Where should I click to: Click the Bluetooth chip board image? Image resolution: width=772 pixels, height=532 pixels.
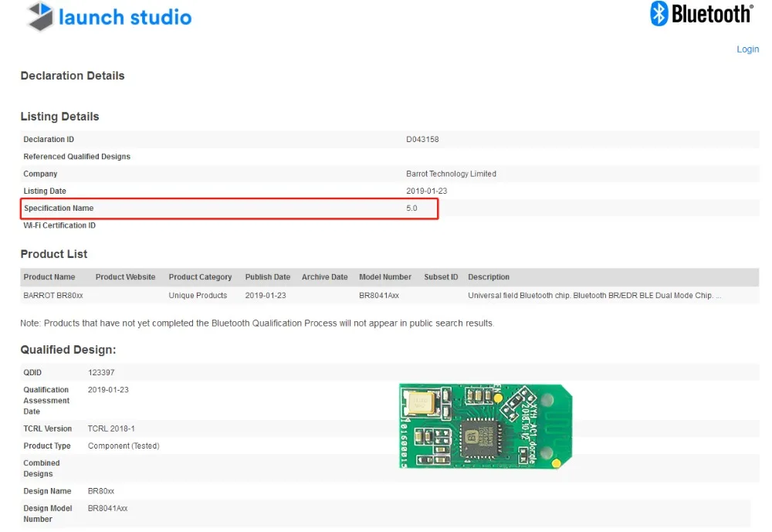pyautogui.click(x=486, y=426)
